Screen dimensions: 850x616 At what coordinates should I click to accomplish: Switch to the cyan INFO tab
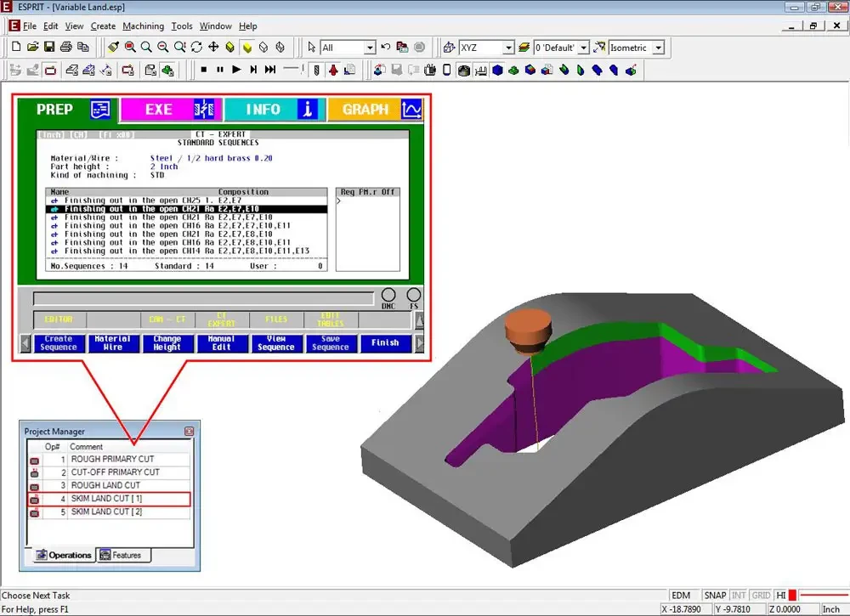click(x=275, y=109)
